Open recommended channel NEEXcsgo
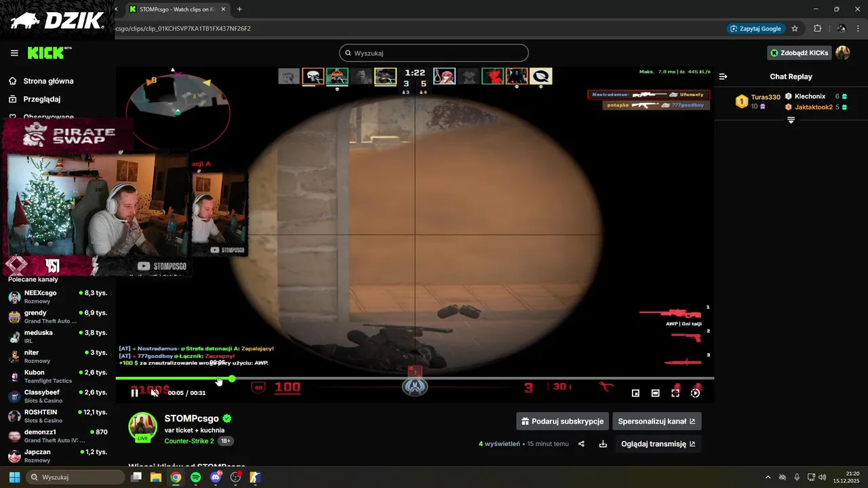The width and height of the screenshot is (868, 488). coord(57,297)
